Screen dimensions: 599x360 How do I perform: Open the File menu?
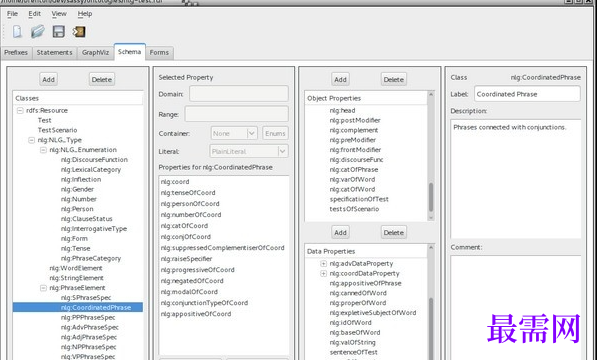coord(12,14)
